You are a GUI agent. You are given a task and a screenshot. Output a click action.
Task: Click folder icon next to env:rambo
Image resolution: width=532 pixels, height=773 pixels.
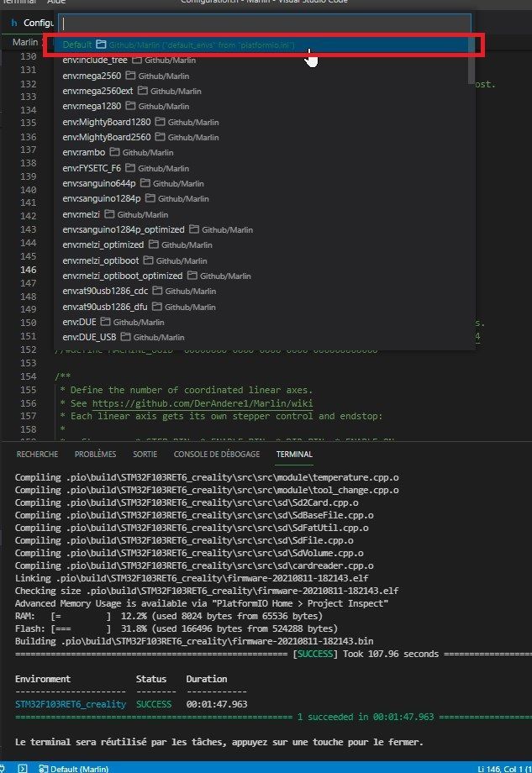(x=114, y=152)
